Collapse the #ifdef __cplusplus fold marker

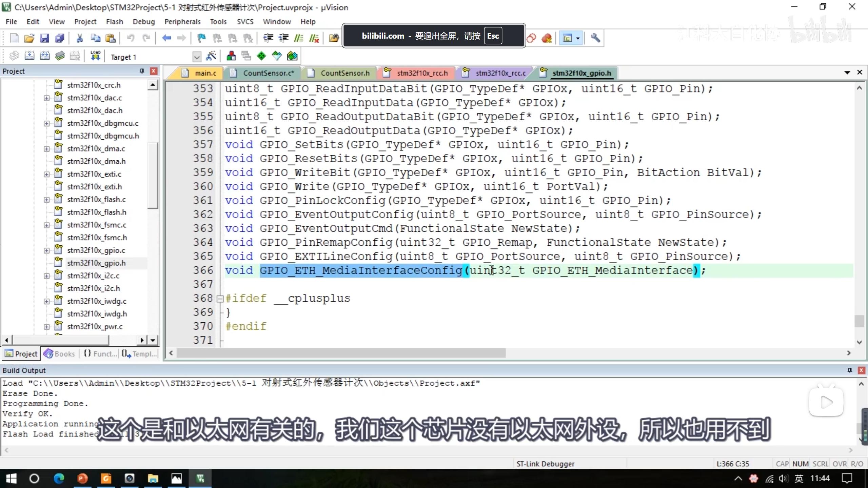point(220,299)
